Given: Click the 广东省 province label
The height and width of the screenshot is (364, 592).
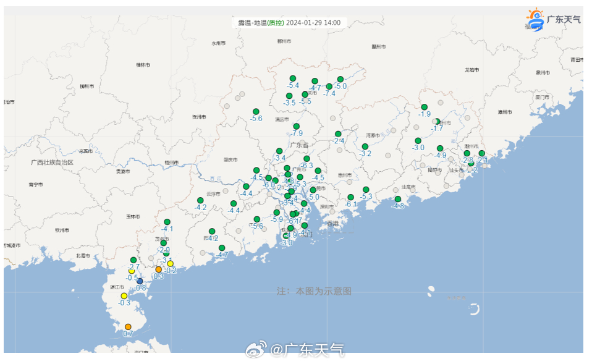Looking at the screenshot, I should coord(299,145).
